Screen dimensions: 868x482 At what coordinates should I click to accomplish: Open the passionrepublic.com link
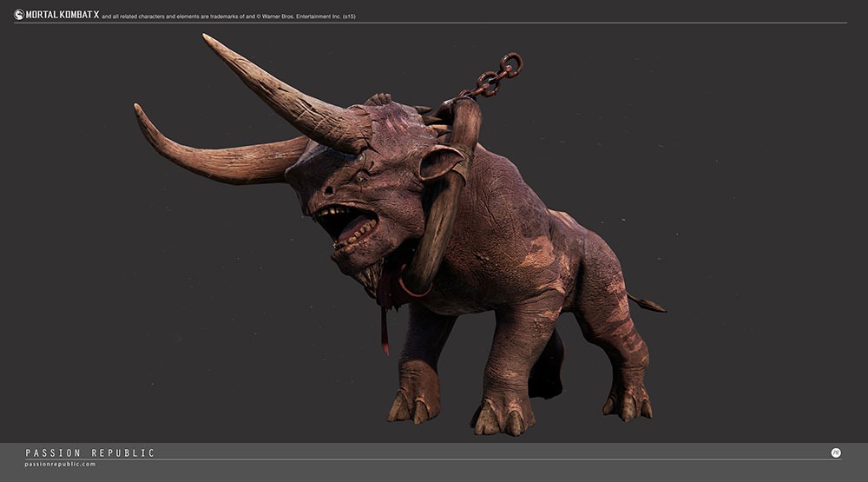coord(61,465)
